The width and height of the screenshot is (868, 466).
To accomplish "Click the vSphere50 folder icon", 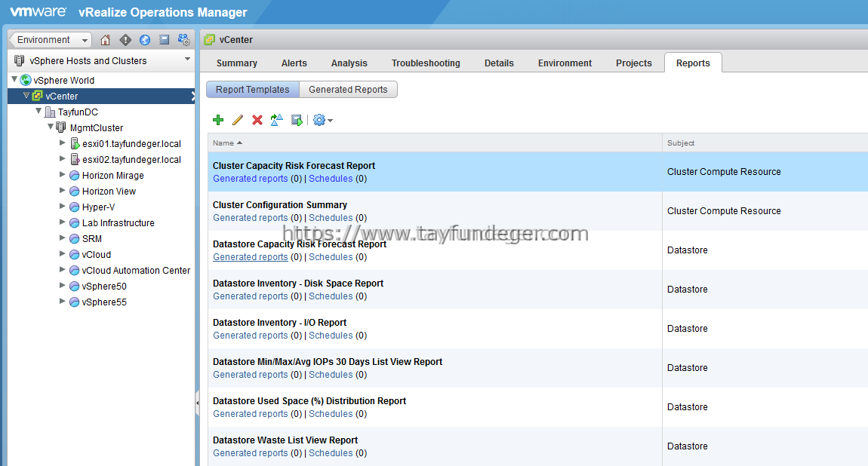I will click(74, 287).
